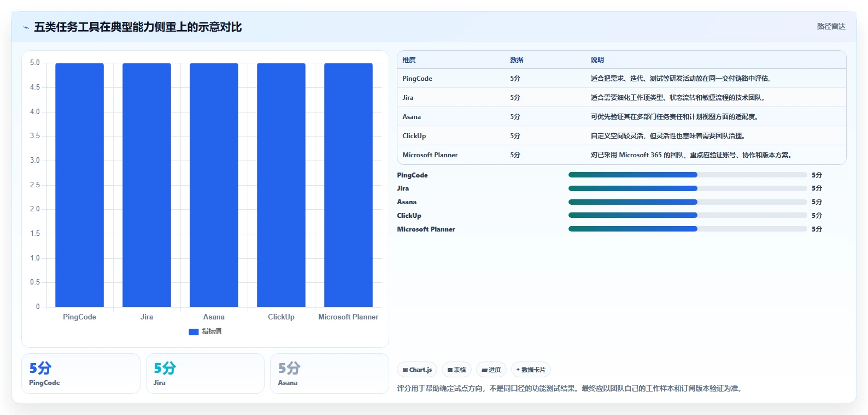Click the 维度 column header
868x415 pixels.
click(409, 60)
